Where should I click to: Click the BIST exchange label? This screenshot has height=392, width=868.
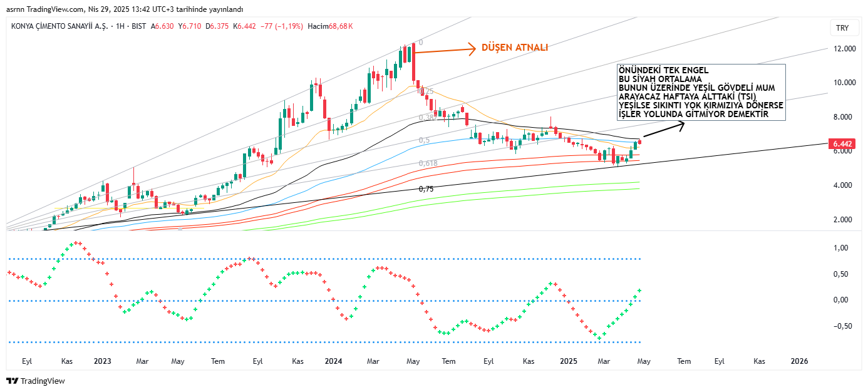pos(139,26)
